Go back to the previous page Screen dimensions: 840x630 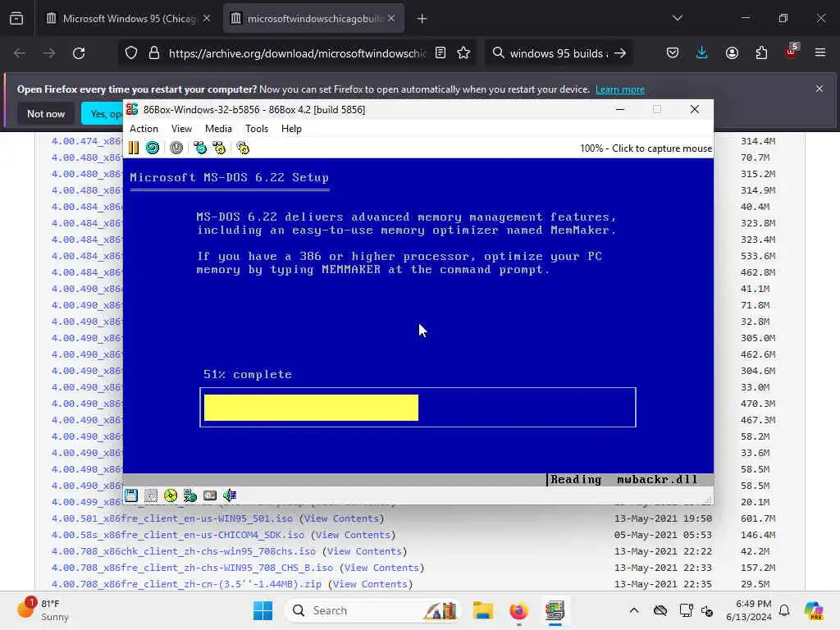(20, 53)
